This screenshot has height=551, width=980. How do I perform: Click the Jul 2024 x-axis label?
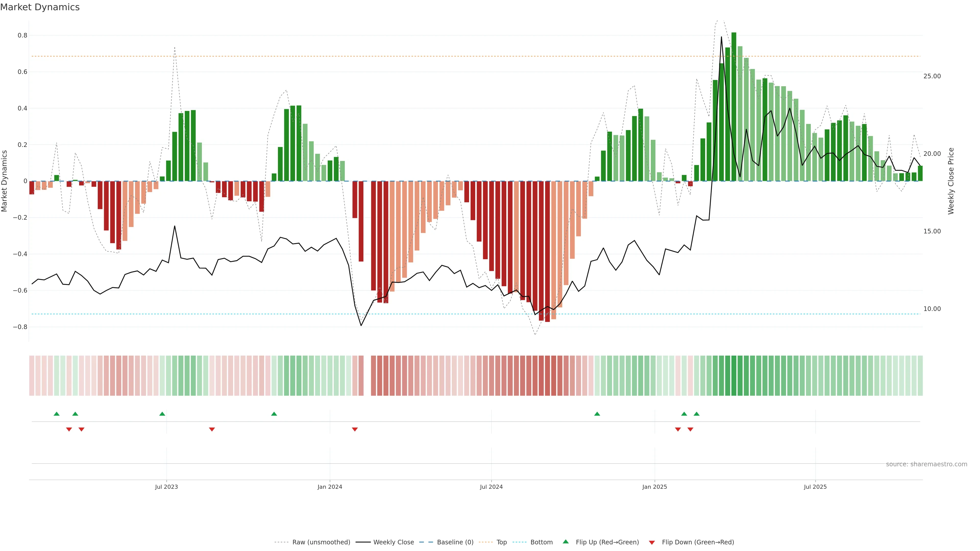point(491,487)
